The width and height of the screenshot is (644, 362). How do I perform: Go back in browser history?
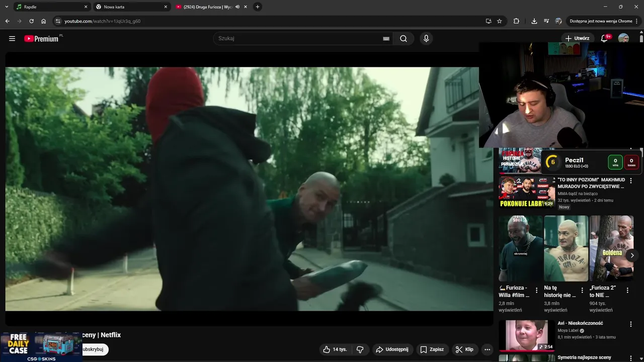(7, 21)
